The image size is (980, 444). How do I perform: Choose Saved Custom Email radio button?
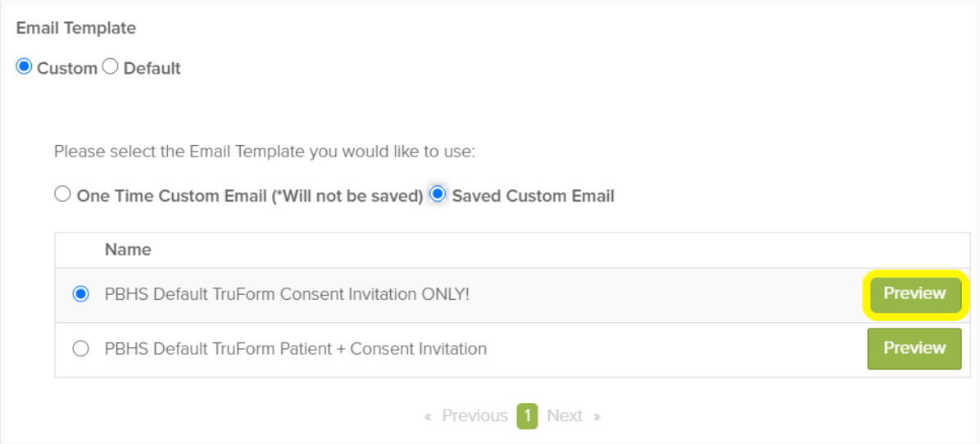[x=438, y=195]
